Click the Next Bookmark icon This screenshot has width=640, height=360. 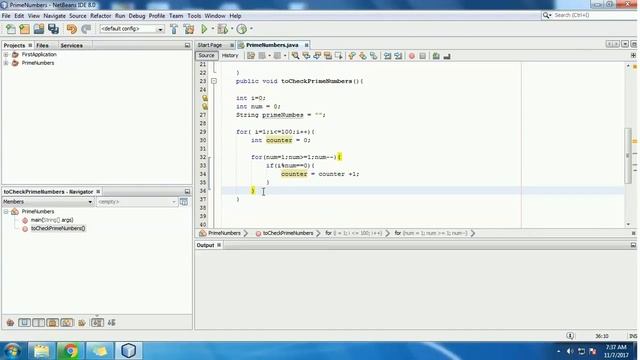[x=362, y=56]
